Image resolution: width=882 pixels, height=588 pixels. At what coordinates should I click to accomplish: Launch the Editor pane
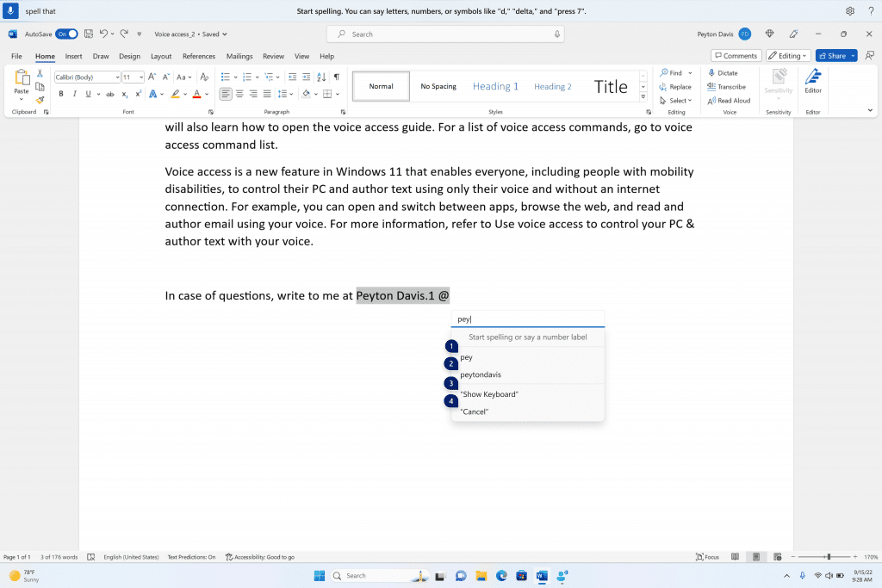tap(812, 86)
